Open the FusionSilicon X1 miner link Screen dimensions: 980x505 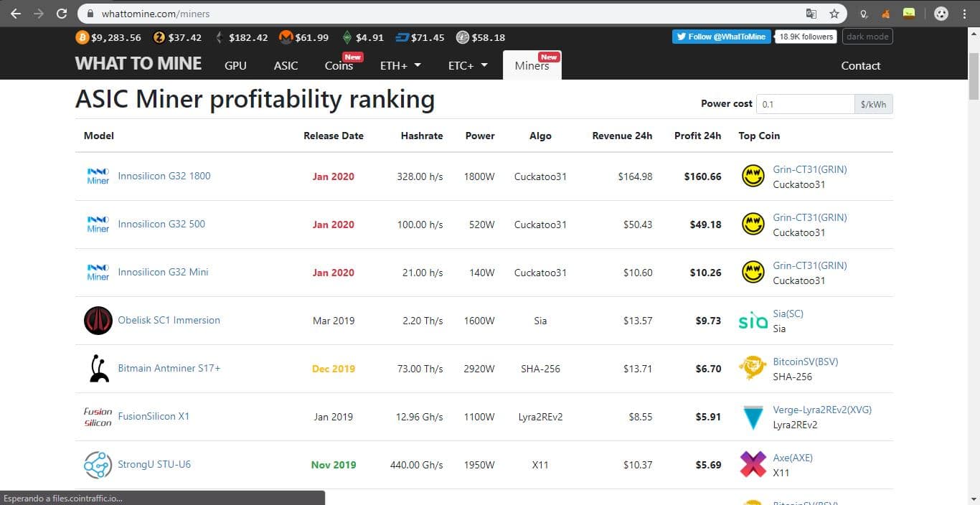click(x=154, y=416)
